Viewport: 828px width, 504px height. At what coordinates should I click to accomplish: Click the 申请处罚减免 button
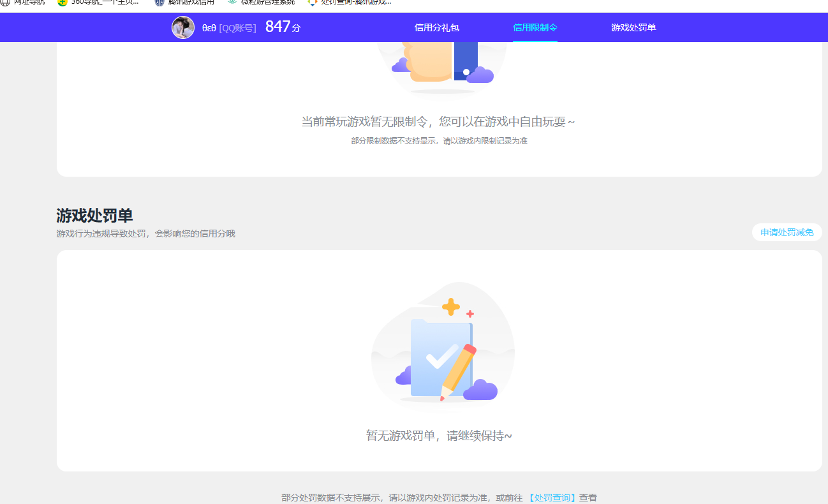[787, 232]
